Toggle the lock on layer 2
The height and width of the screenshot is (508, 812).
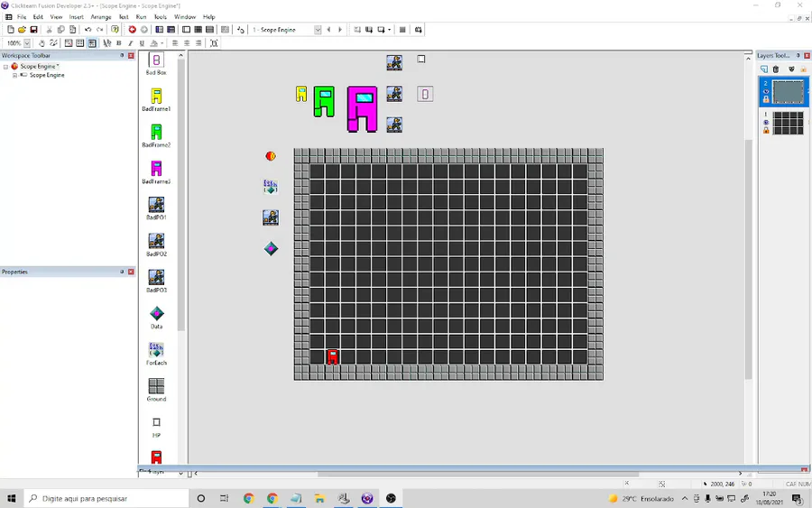point(766,99)
